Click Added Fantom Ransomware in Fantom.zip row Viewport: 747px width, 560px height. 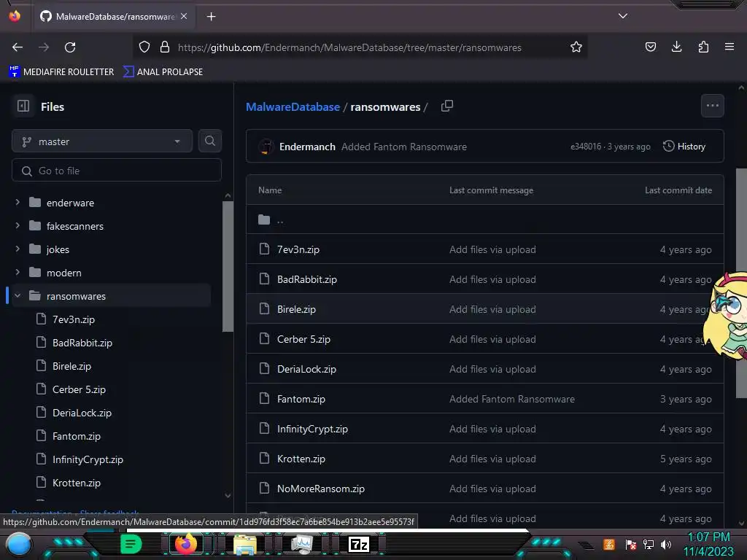point(511,399)
